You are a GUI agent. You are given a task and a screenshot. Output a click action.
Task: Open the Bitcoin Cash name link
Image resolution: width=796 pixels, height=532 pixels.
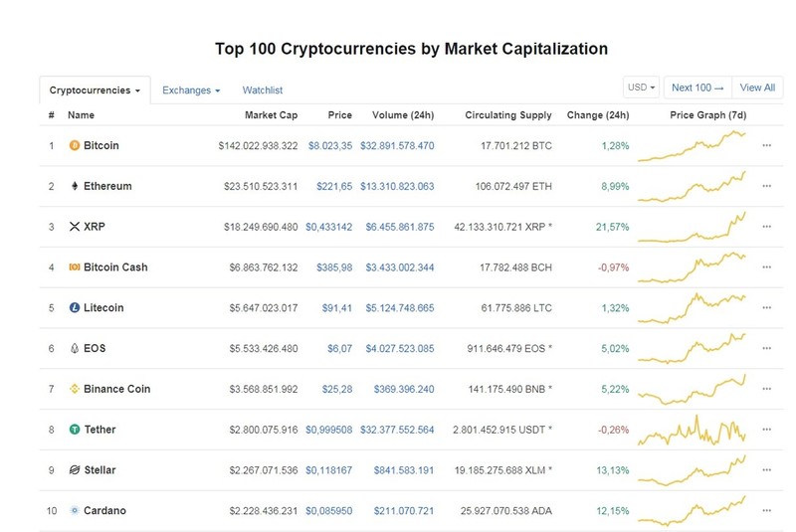(x=115, y=267)
